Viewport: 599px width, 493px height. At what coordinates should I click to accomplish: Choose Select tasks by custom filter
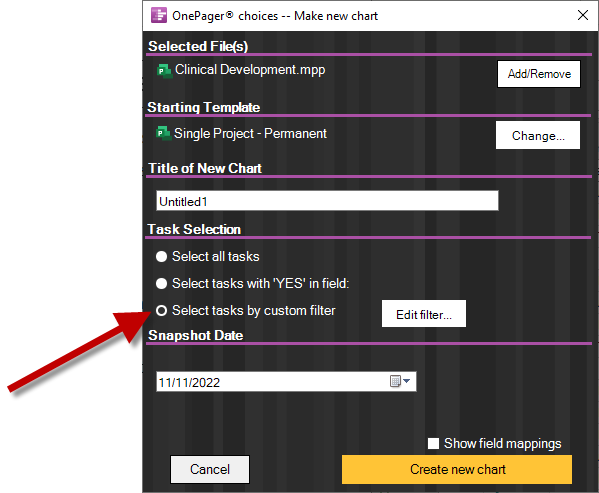(x=162, y=310)
